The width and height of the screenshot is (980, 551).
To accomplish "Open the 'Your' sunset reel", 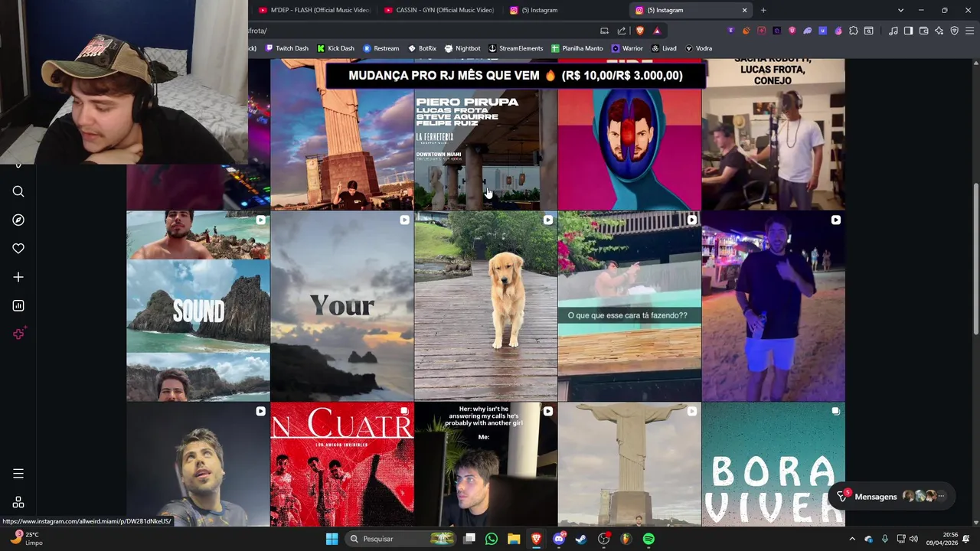I will point(341,306).
